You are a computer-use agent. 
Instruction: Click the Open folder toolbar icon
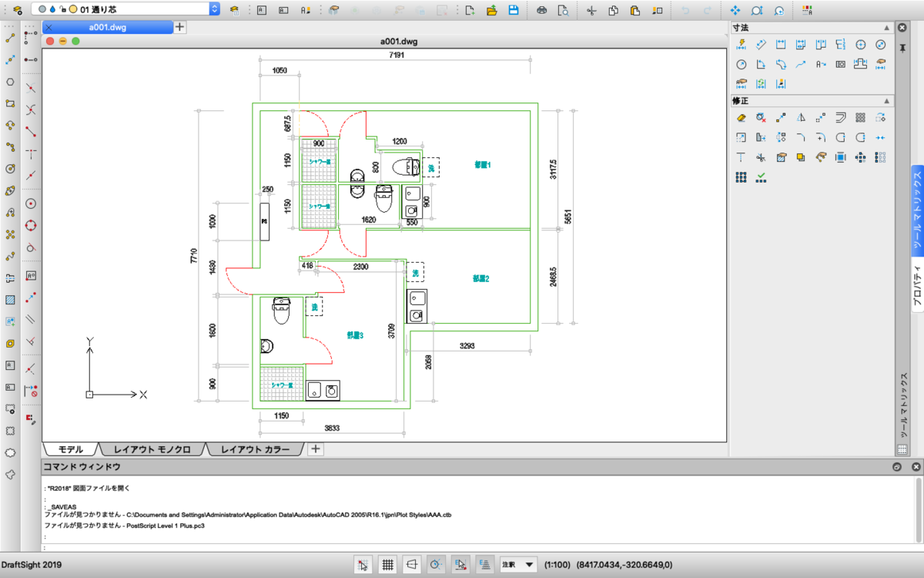coord(491,10)
